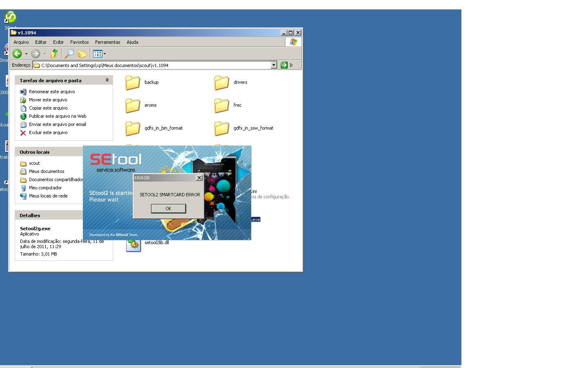
Task: Click the Windows flag logo in Explorer
Action: point(294,42)
